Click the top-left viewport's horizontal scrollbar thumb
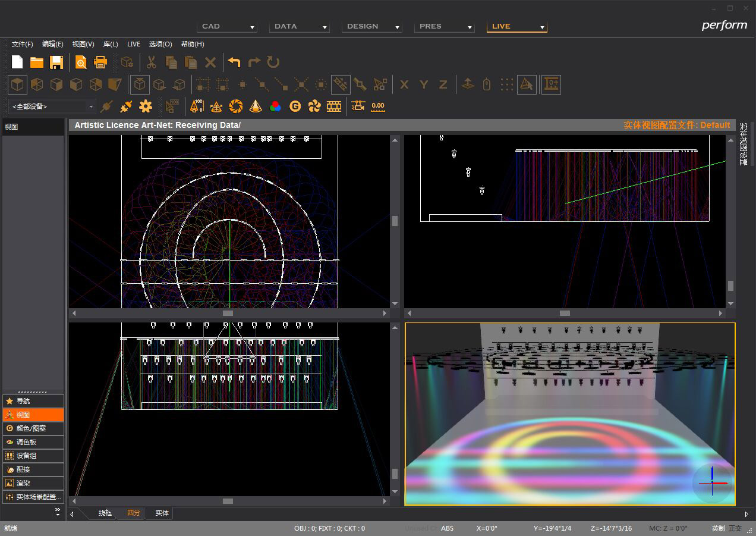Viewport: 756px width, 536px height. [x=228, y=313]
